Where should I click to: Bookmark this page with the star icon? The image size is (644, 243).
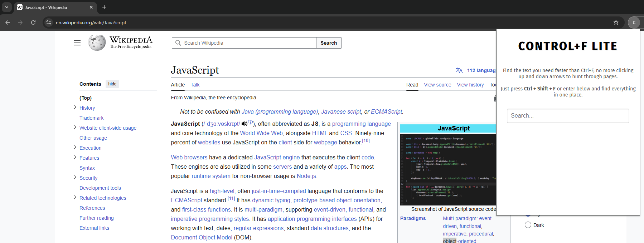tap(616, 23)
